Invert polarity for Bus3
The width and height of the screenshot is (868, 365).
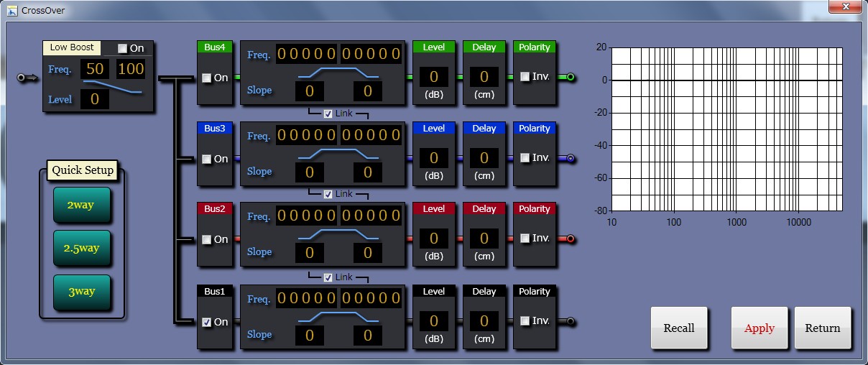coord(525,158)
